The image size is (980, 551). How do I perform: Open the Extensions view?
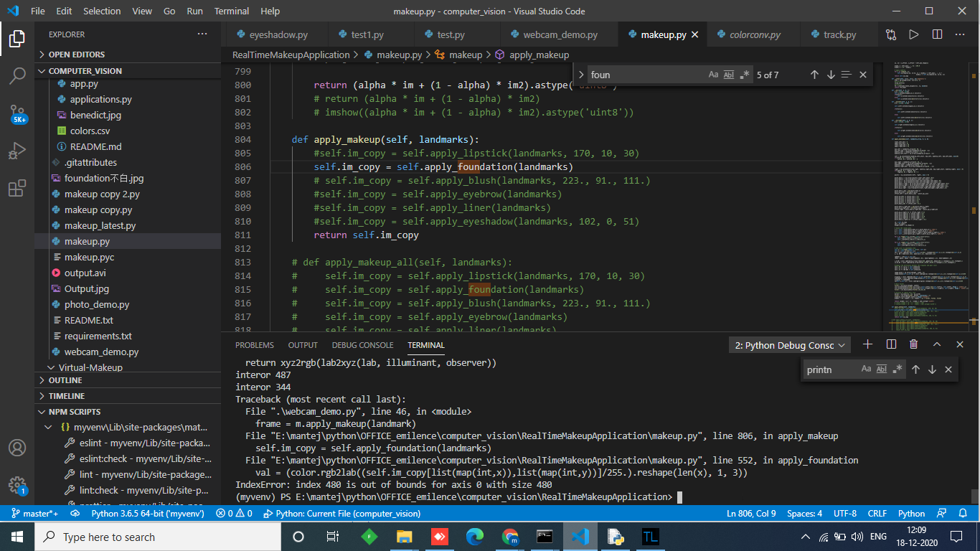[17, 189]
